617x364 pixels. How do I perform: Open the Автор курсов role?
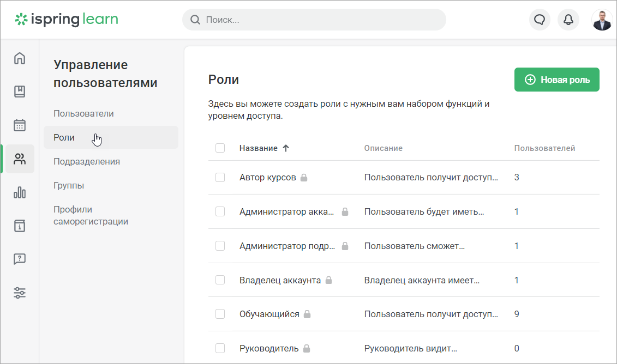(267, 177)
